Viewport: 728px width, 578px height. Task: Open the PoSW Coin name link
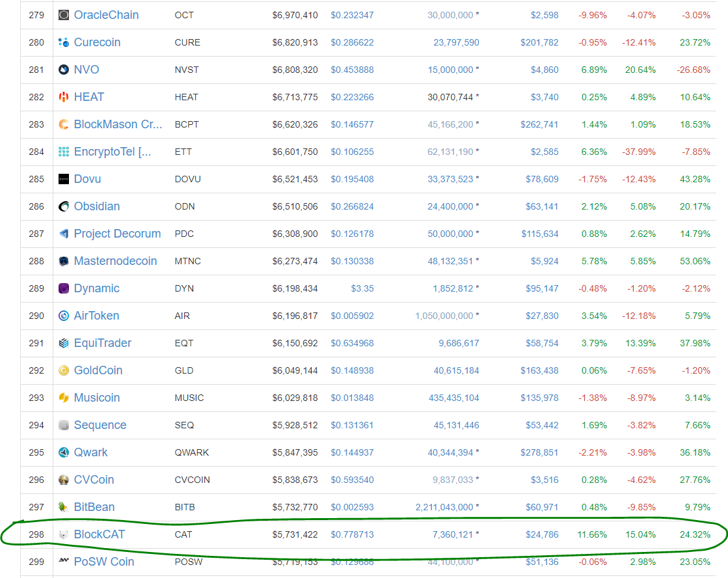pos(104,562)
